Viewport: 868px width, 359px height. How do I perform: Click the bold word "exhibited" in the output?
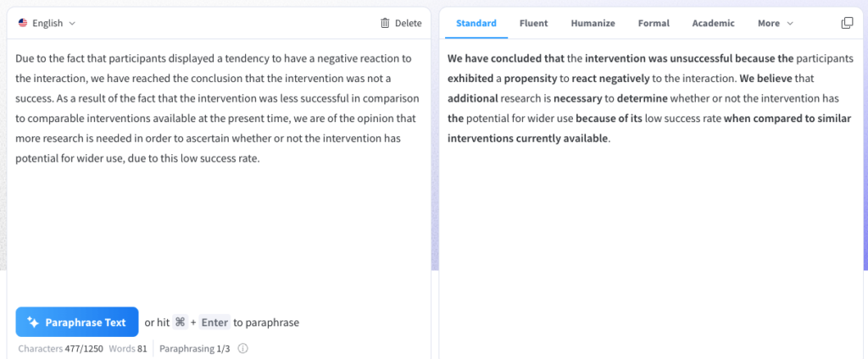coord(470,79)
